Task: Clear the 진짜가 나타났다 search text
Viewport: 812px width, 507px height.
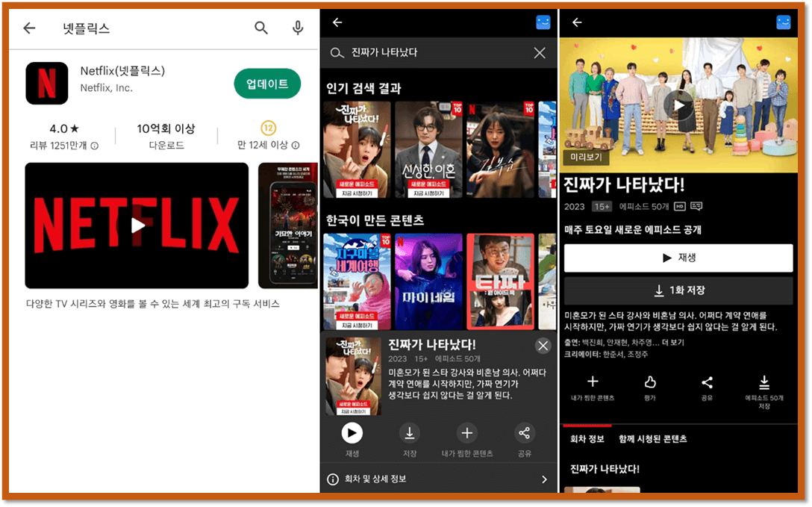Action: tap(540, 53)
